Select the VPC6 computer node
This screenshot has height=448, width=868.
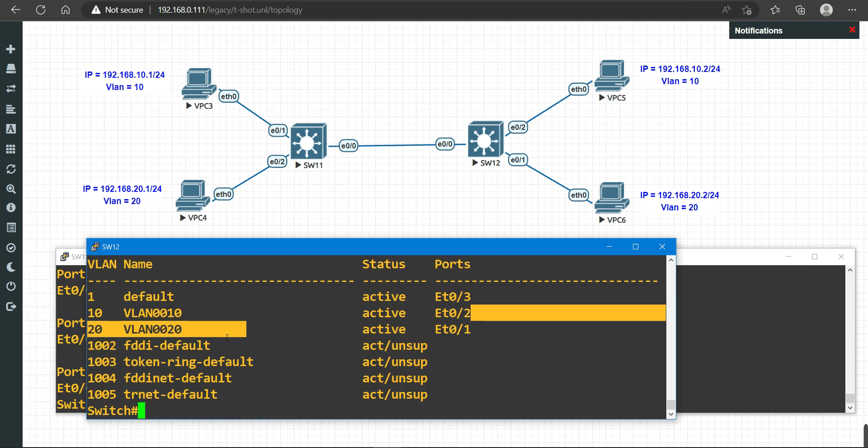(612, 198)
